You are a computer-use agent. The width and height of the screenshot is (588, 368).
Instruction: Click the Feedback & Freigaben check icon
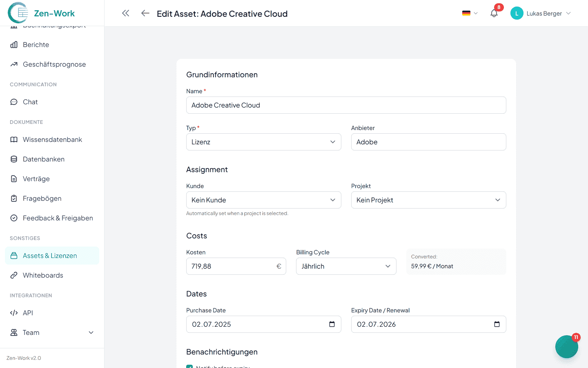click(14, 218)
